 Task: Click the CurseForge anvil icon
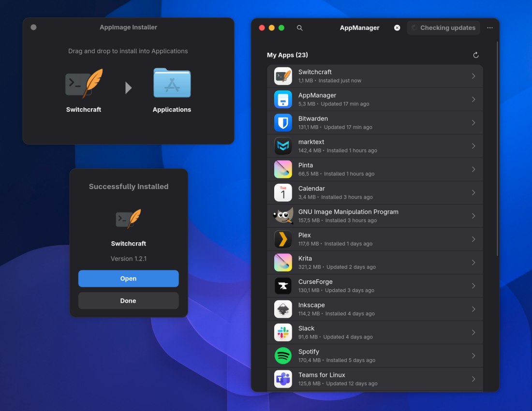(x=283, y=286)
